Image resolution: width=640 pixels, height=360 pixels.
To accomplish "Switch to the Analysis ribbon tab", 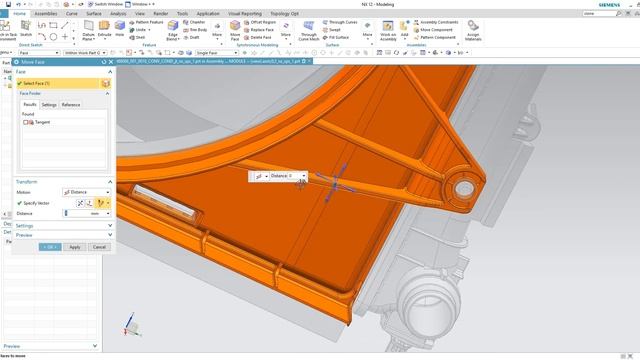I will (x=118, y=13).
